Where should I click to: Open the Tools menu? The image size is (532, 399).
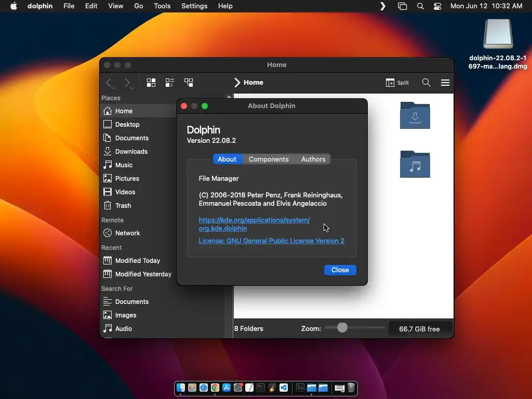coord(162,6)
